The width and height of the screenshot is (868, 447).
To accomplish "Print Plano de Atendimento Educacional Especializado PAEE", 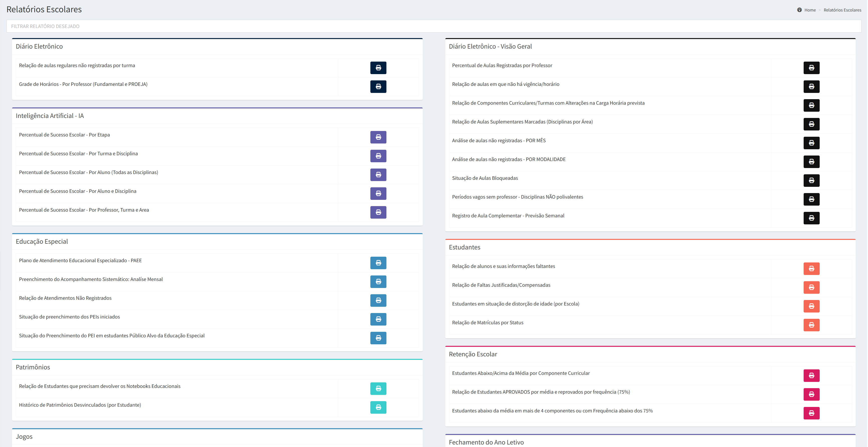I will pos(378,263).
